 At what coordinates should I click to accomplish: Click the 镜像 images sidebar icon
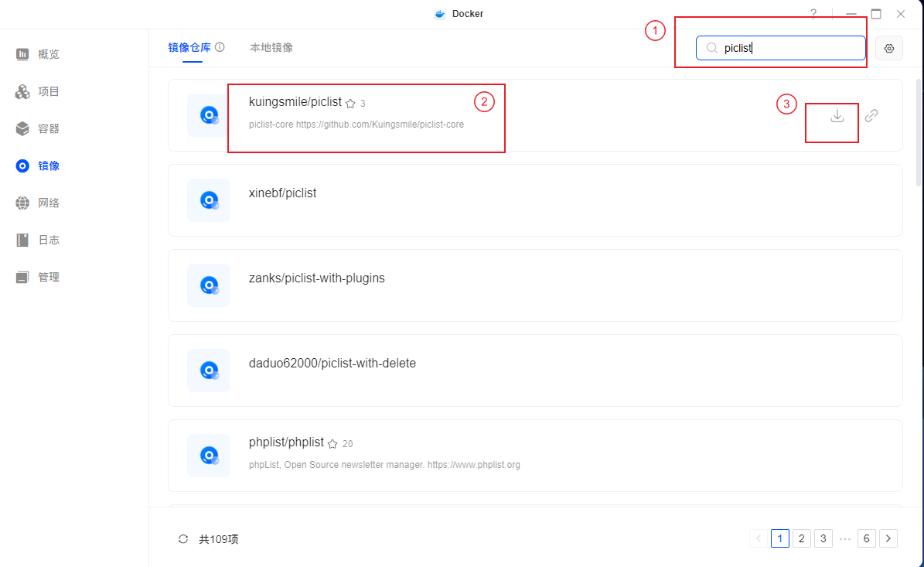(x=22, y=166)
